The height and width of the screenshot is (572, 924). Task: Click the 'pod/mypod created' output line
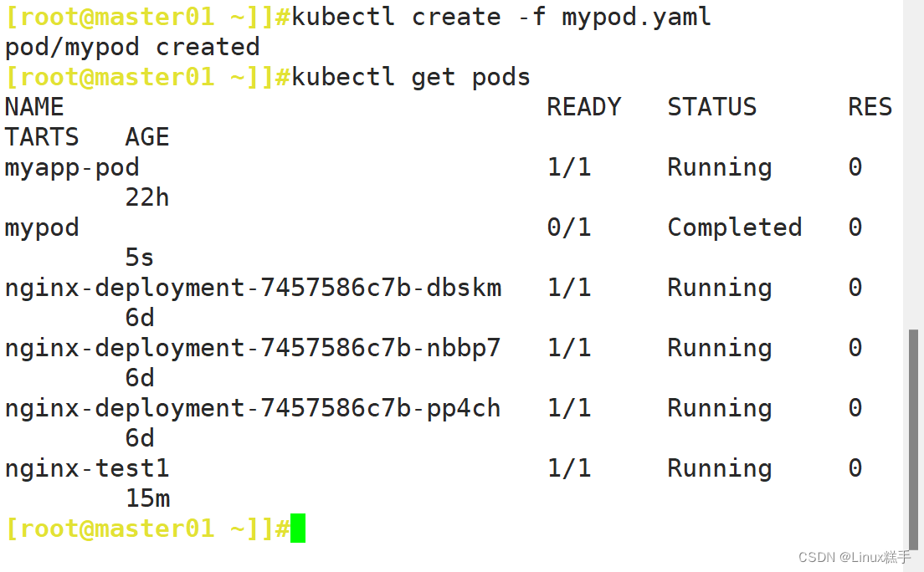click(132, 47)
